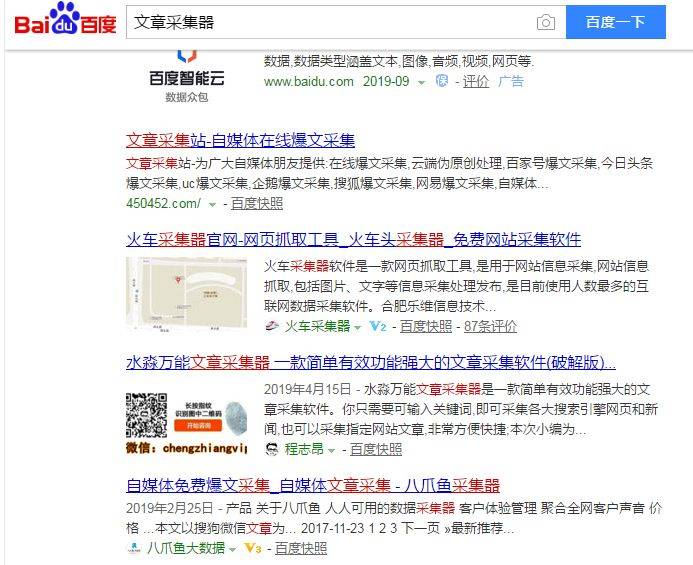
Task: Click the QR code thumbnail image
Action: pos(187,423)
